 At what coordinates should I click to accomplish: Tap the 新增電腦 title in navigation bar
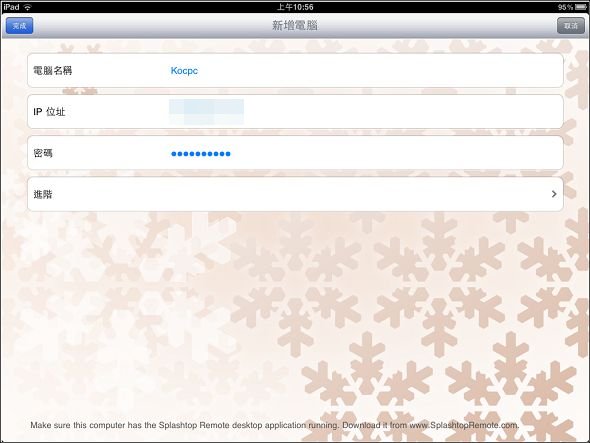tap(295, 26)
